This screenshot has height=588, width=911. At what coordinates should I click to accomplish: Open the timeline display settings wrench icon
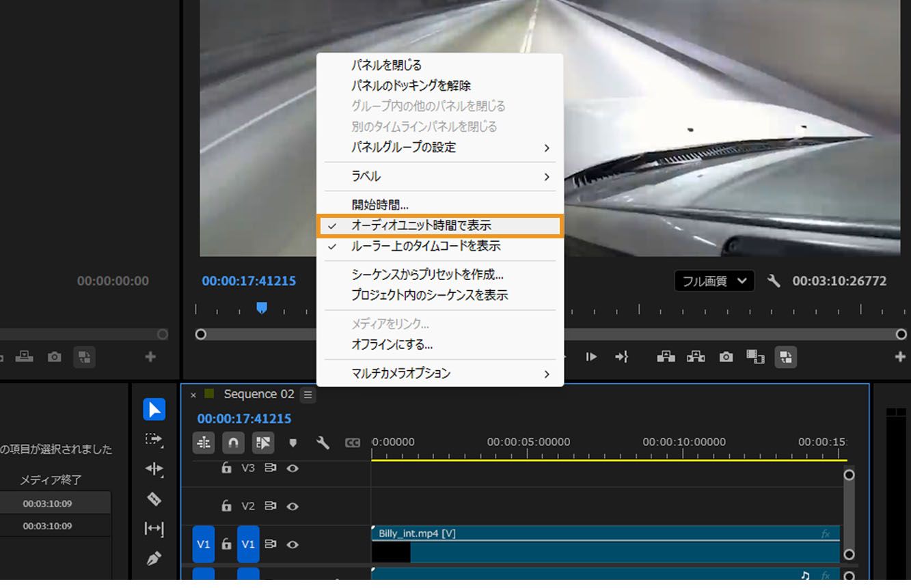pyautogui.click(x=323, y=443)
